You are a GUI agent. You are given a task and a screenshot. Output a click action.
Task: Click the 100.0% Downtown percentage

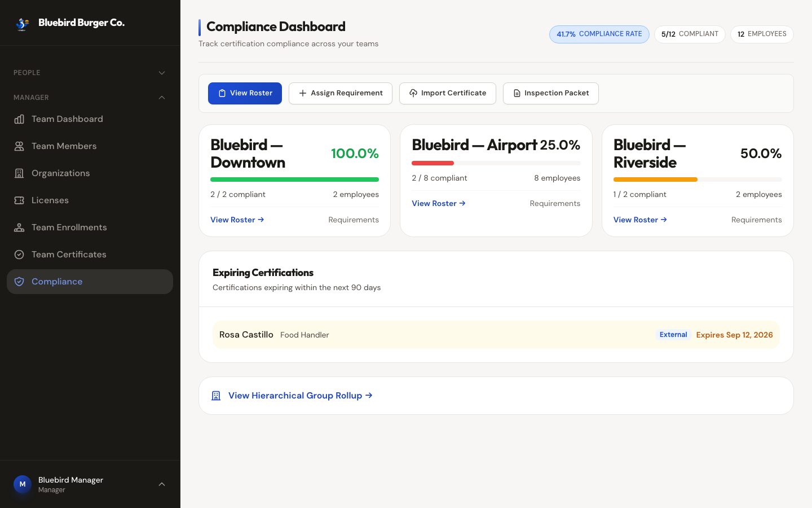[355, 154]
